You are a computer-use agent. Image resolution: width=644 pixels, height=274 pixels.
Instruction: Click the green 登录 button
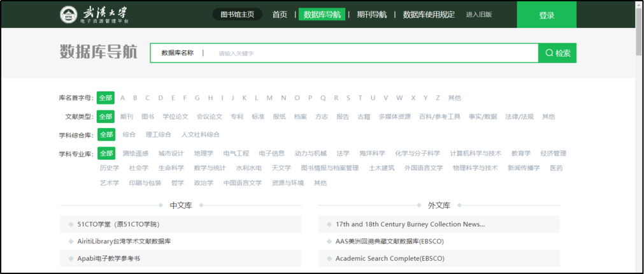tap(547, 15)
